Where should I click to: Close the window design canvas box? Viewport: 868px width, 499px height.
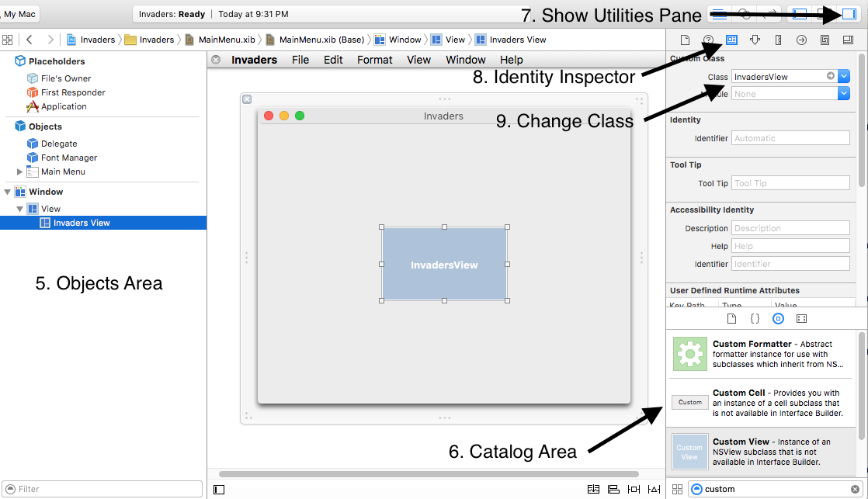pyautogui.click(x=247, y=99)
